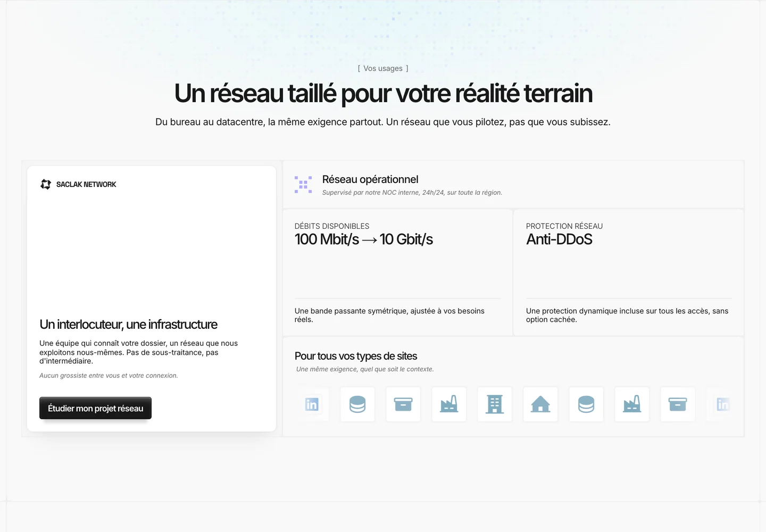Click the "Réseau opérationnel" title

(370, 179)
